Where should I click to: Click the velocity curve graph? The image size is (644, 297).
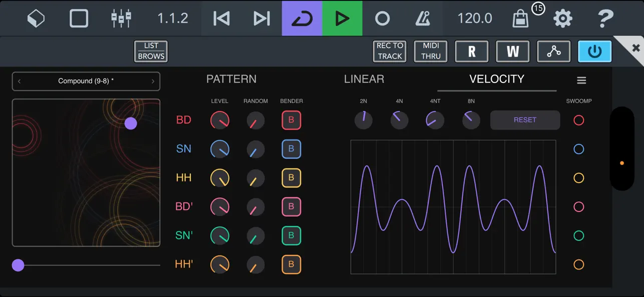coord(453,207)
